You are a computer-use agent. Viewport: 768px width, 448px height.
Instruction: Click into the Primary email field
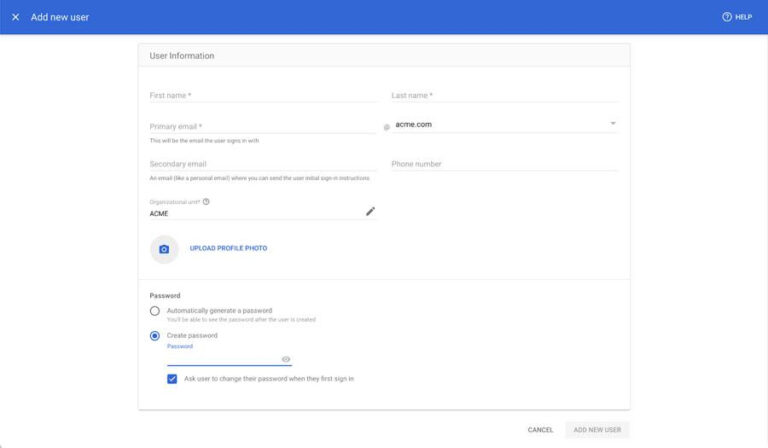(x=262, y=127)
